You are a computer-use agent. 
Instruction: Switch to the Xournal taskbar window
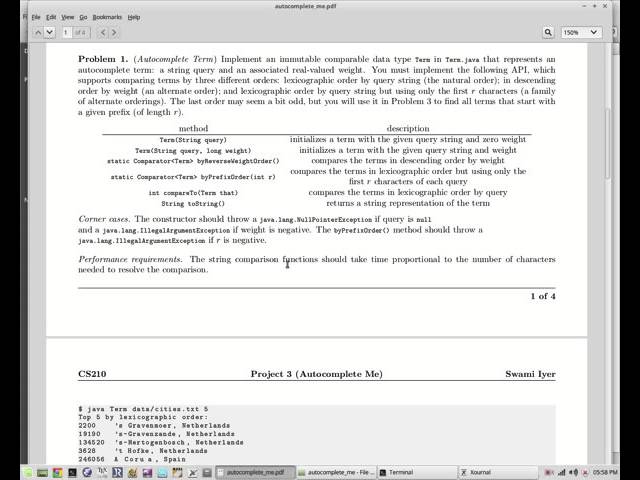pos(498,472)
